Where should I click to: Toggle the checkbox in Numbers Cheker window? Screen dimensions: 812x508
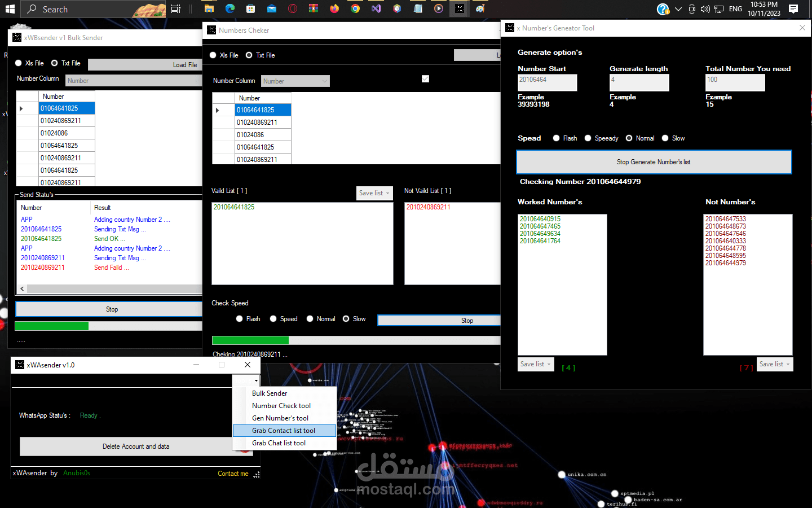pyautogui.click(x=425, y=79)
